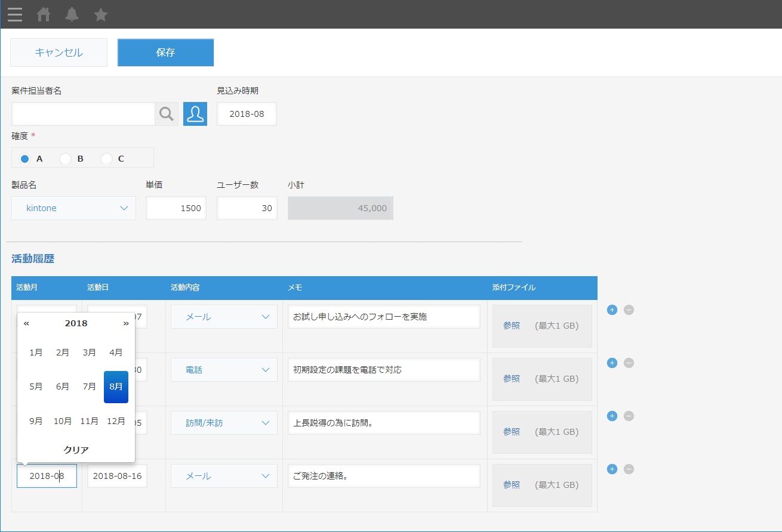Save the record with the 保存 button
This screenshot has height=532, width=782.
point(165,52)
